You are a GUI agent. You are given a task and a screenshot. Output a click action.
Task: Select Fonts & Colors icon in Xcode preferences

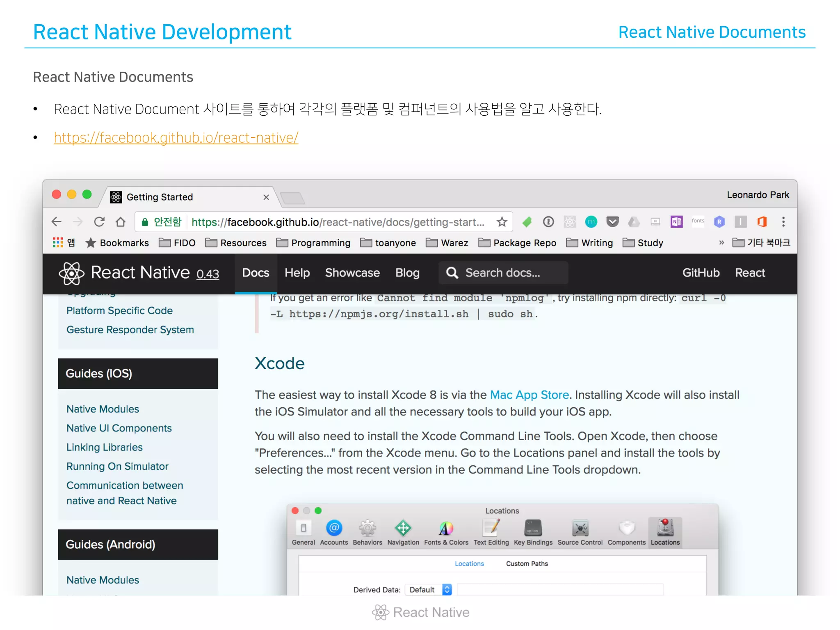pos(446,533)
